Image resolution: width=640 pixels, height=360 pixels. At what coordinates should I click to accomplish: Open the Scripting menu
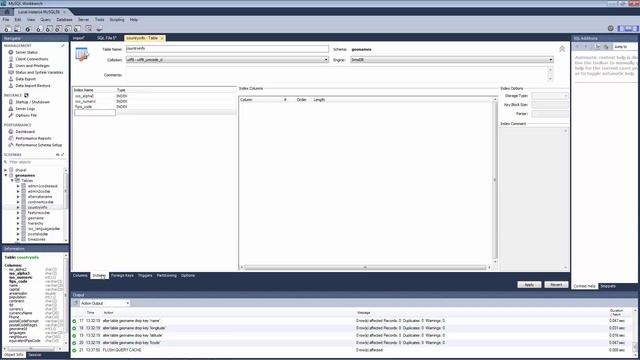click(117, 20)
